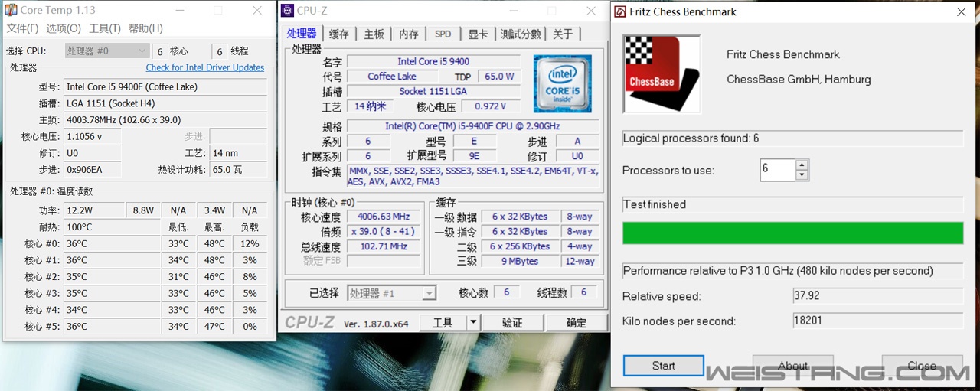Open the 帮助(H) menu

[145, 28]
